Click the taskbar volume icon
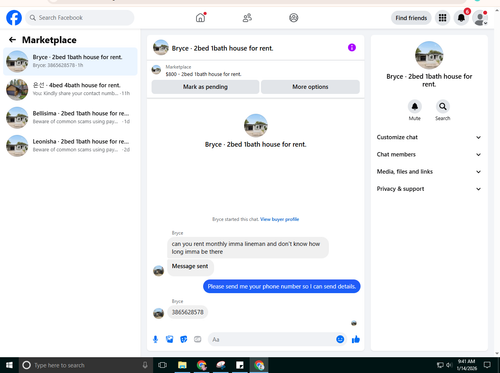Screen dimensions: 500x373 pos(449,365)
